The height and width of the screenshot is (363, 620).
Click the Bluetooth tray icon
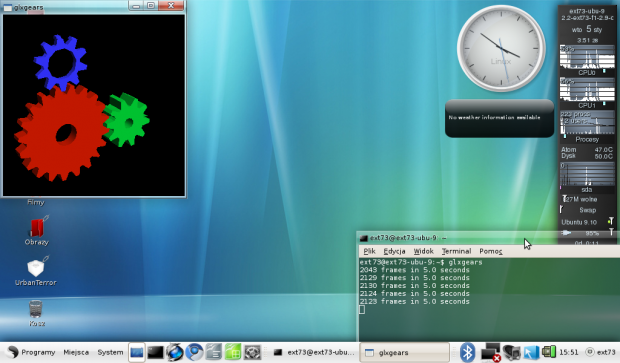tap(468, 352)
